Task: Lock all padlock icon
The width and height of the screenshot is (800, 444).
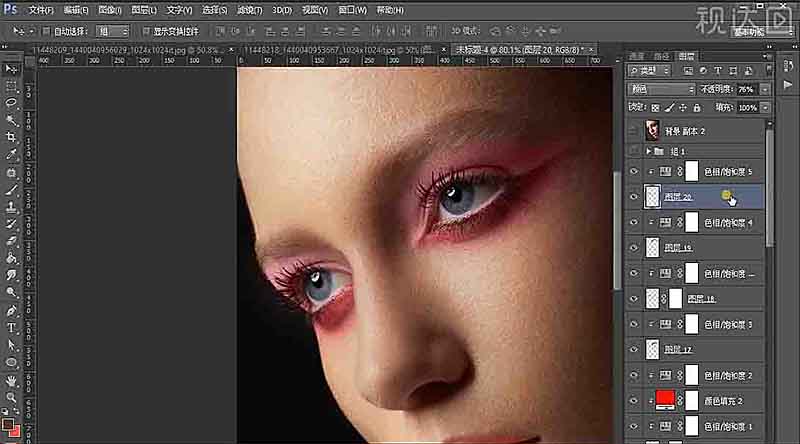Action: pos(697,108)
